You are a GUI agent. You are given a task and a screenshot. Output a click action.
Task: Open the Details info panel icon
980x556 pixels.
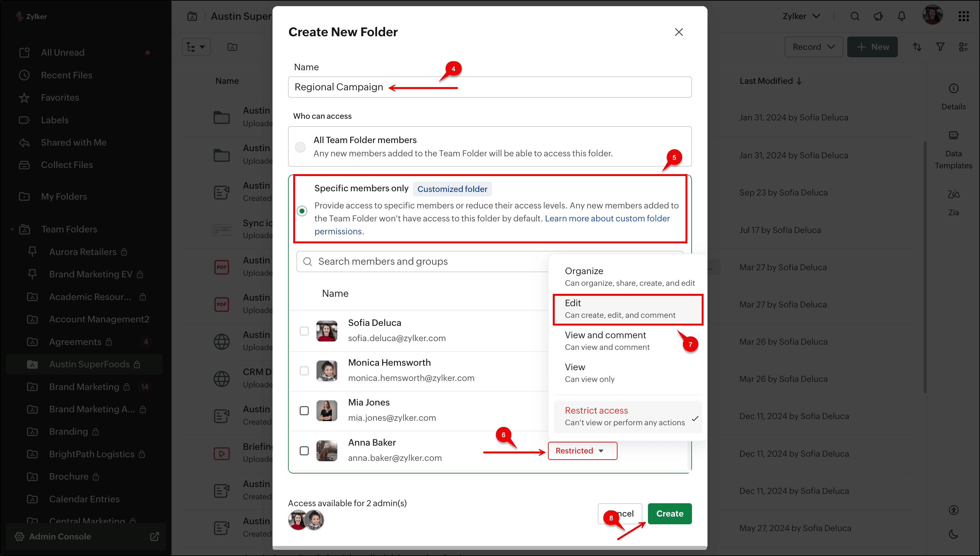pyautogui.click(x=953, y=89)
